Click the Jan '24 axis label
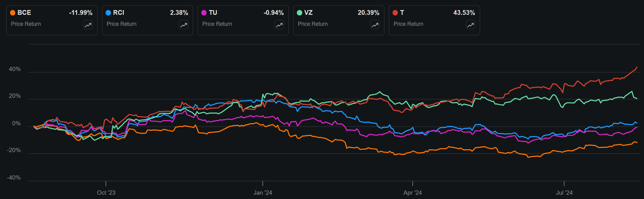This screenshot has height=199, width=644. point(263,193)
